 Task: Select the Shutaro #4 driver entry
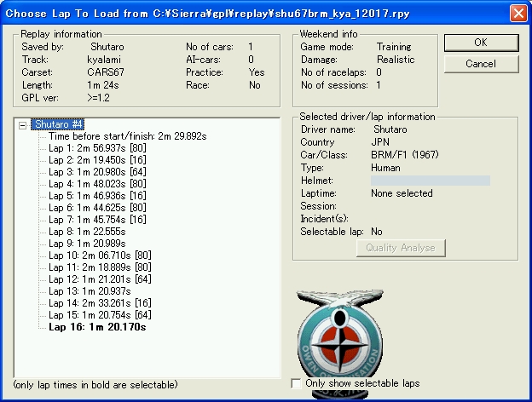(58, 124)
